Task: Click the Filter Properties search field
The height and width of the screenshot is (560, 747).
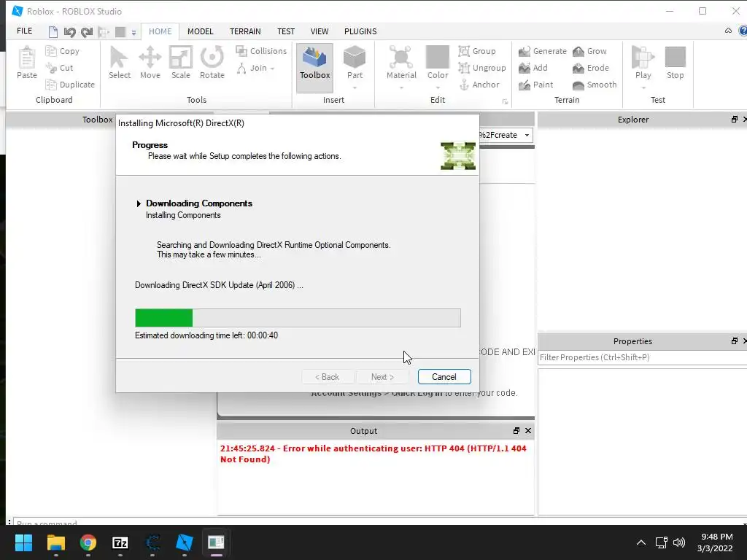Action: (642, 357)
